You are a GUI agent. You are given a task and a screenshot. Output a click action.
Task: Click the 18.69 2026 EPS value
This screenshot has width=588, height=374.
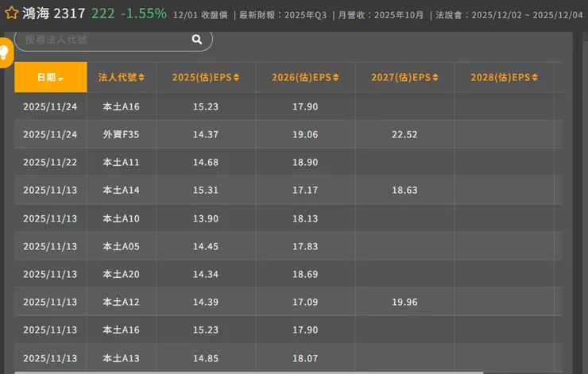305,274
